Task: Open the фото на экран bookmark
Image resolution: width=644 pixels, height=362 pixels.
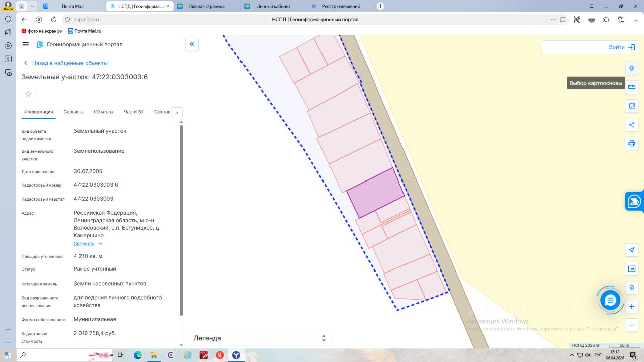Action: click(42, 31)
